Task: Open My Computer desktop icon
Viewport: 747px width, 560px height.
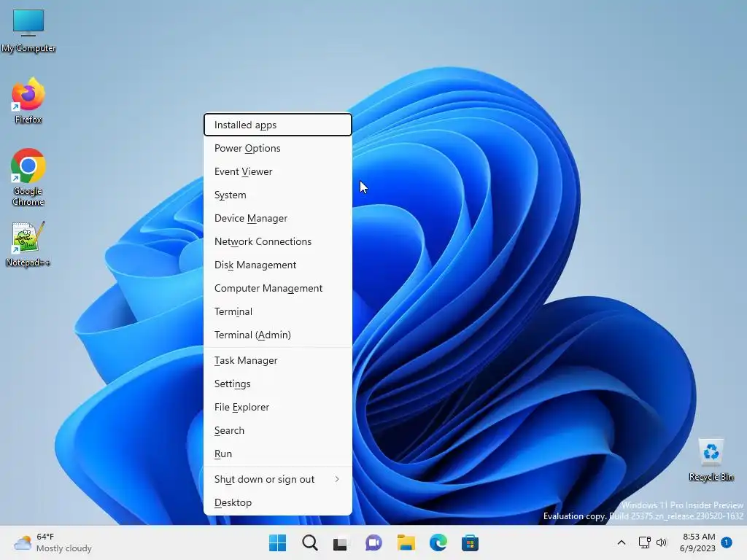Action: (x=28, y=29)
